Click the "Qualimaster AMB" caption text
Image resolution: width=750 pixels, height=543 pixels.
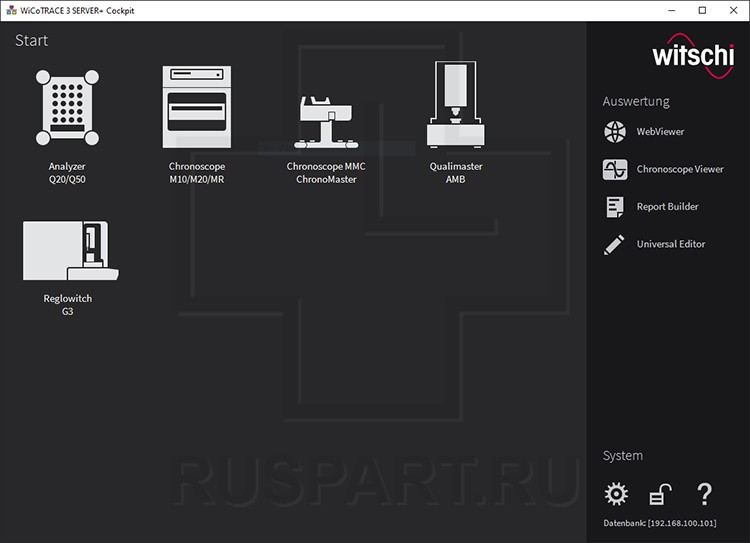tap(455, 173)
